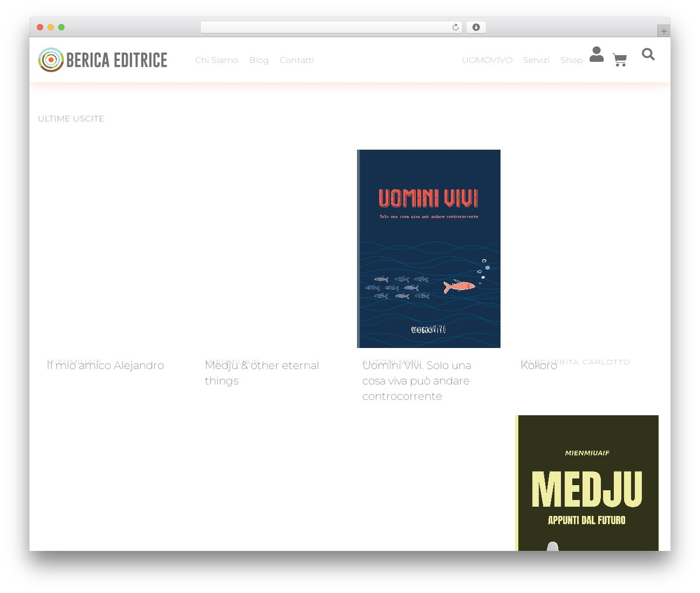Click the Berica Editrice logo
The image size is (700, 593).
(x=103, y=60)
